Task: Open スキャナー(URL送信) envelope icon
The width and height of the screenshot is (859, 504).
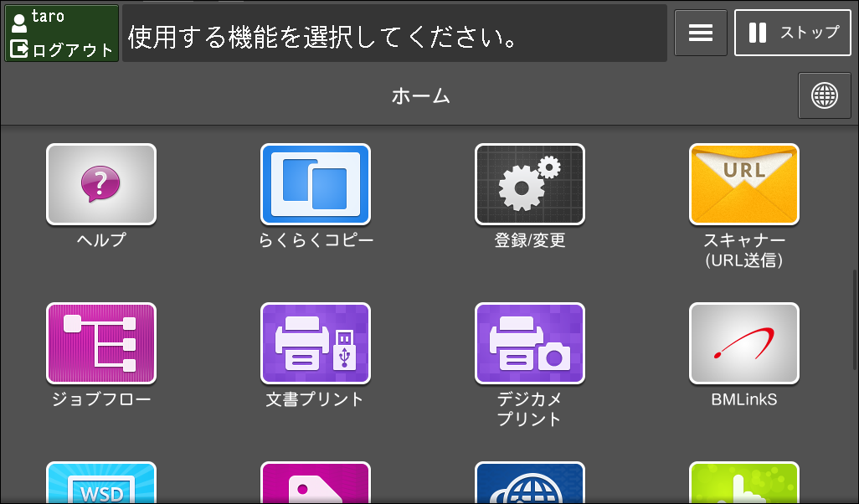Action: (x=744, y=184)
